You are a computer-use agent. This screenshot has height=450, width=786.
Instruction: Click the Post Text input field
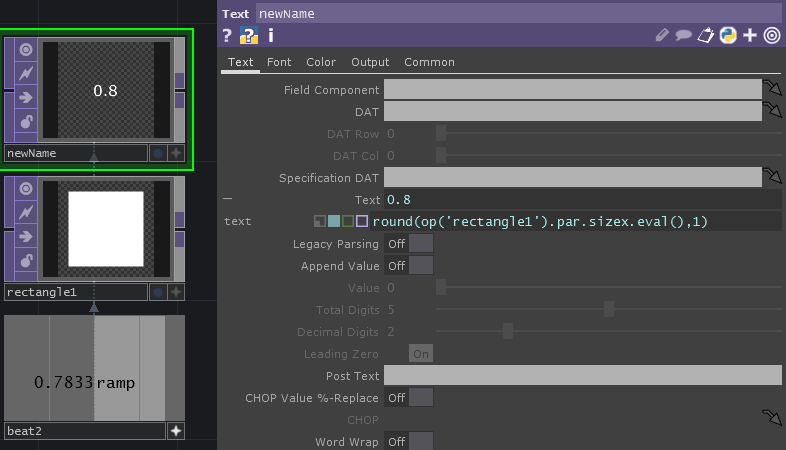[x=582, y=376]
